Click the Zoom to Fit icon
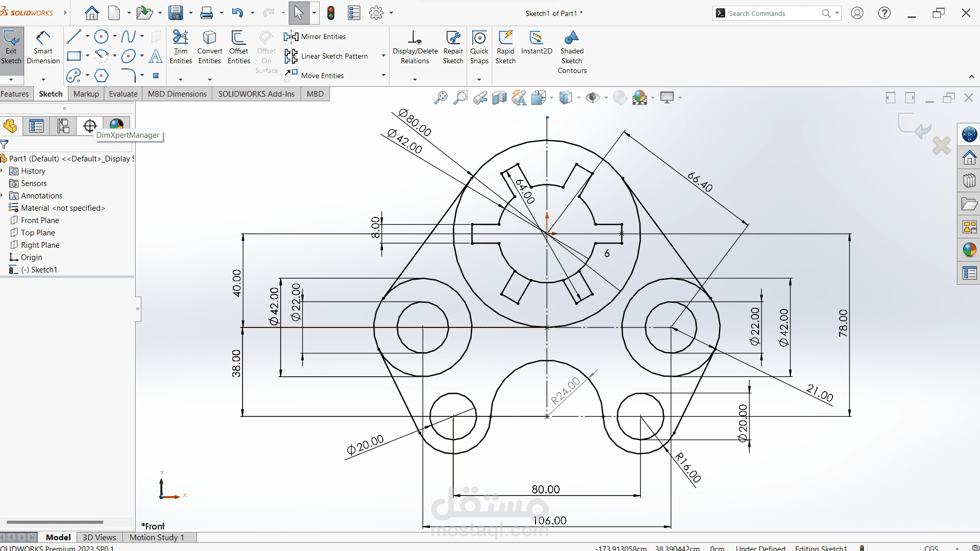980x551 pixels. (442, 98)
